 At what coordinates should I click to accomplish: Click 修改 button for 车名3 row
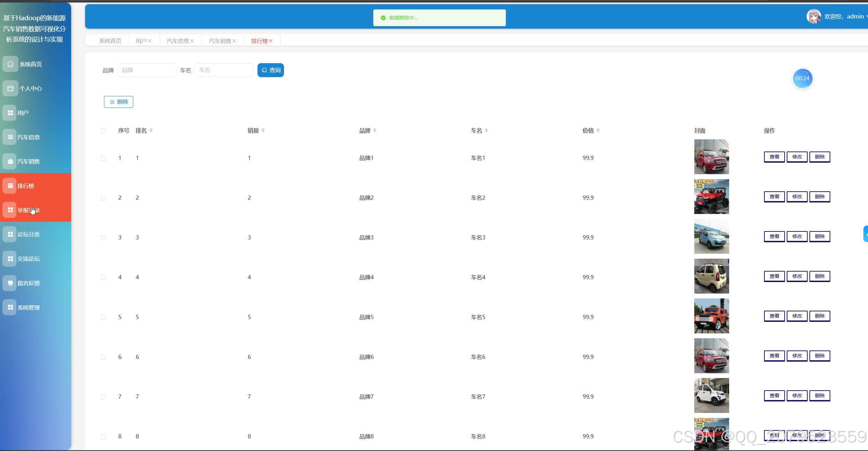point(797,237)
